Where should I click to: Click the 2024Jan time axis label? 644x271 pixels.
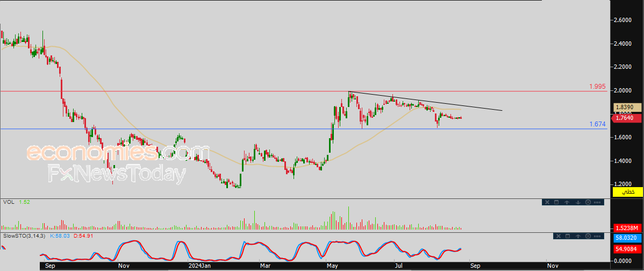[x=199, y=266]
